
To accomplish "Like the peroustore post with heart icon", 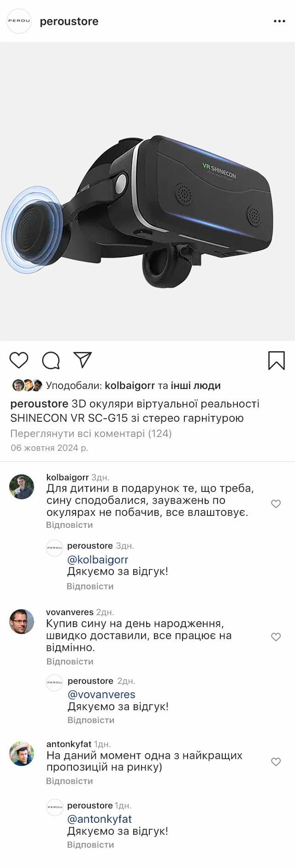I will click(19, 360).
